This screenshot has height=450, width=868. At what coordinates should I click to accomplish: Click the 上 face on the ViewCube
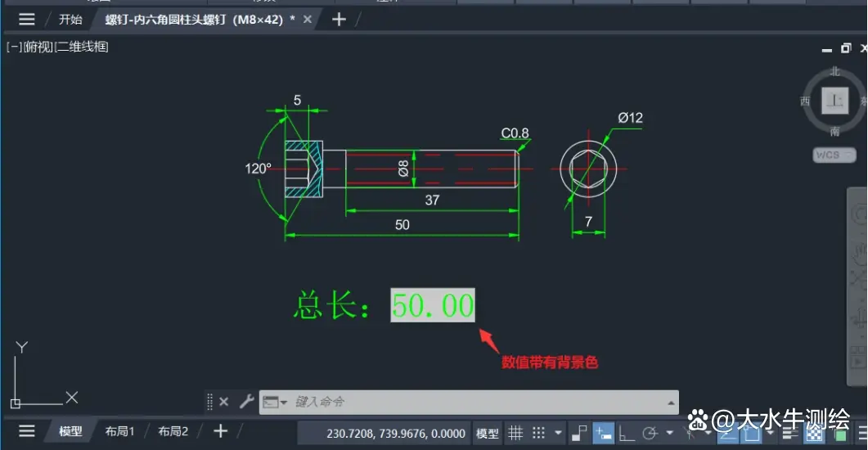834,101
